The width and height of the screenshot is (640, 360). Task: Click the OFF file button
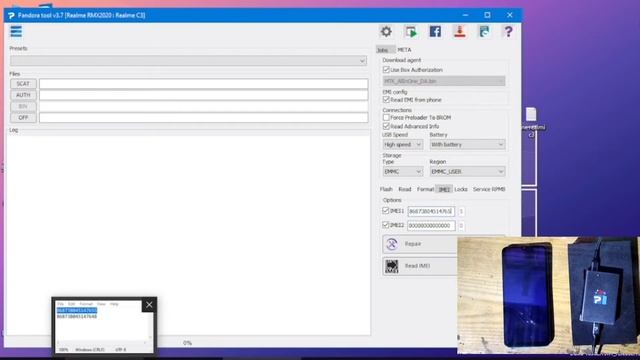pyautogui.click(x=23, y=118)
